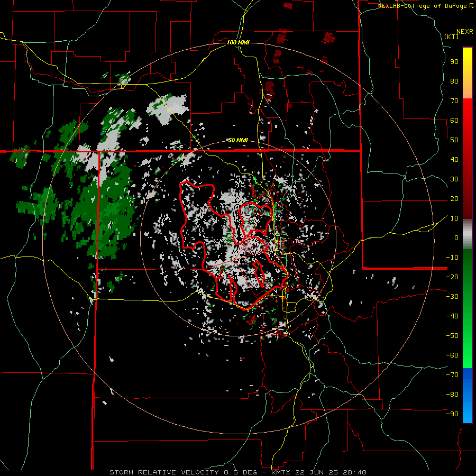This screenshot has width=476, height=476.
Task: Select the -20 value on velocity scale
Action: tap(452, 277)
